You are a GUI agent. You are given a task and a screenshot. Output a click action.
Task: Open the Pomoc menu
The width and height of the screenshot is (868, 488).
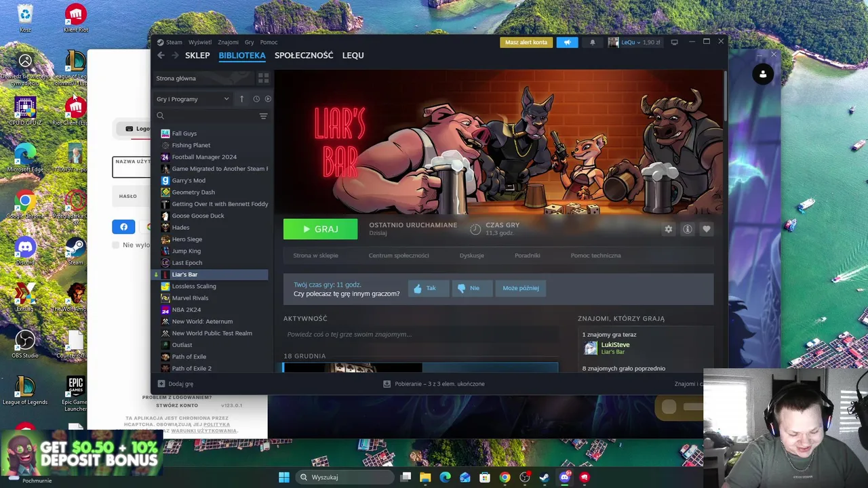tap(269, 42)
